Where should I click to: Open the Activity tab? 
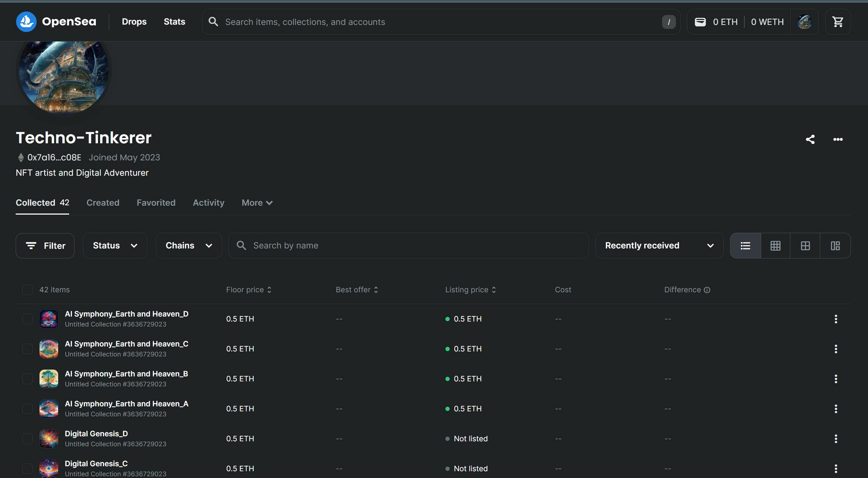(208, 203)
